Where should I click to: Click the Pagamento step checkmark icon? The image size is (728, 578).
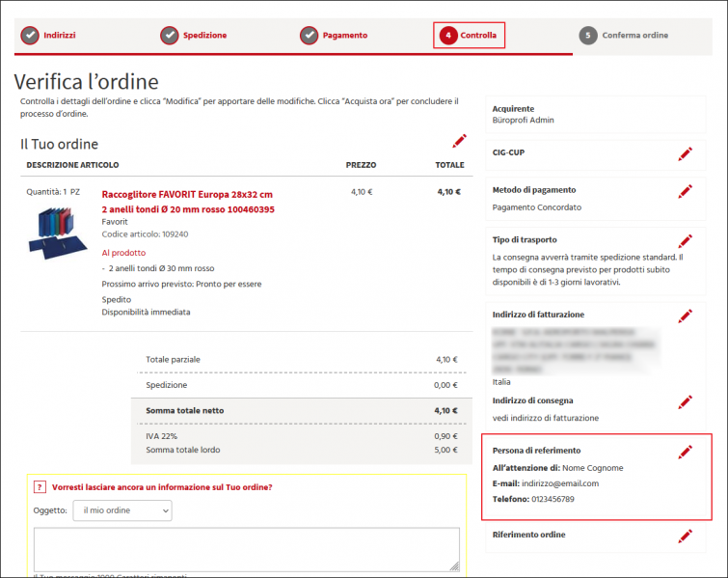click(310, 36)
